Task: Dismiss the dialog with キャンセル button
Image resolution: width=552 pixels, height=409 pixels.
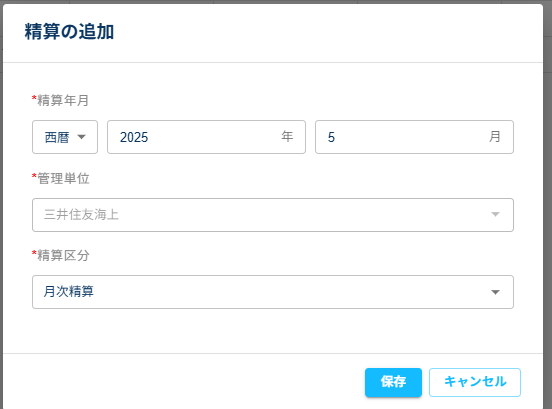Action: 475,382
